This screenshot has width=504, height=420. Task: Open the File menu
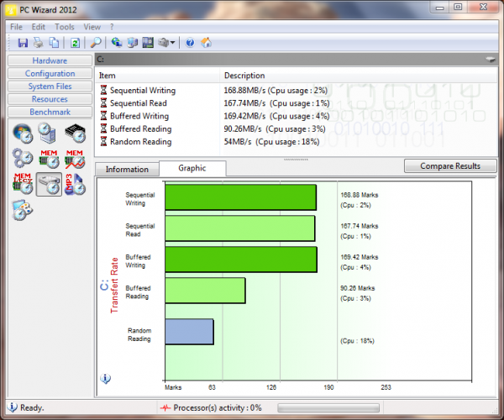(17, 27)
